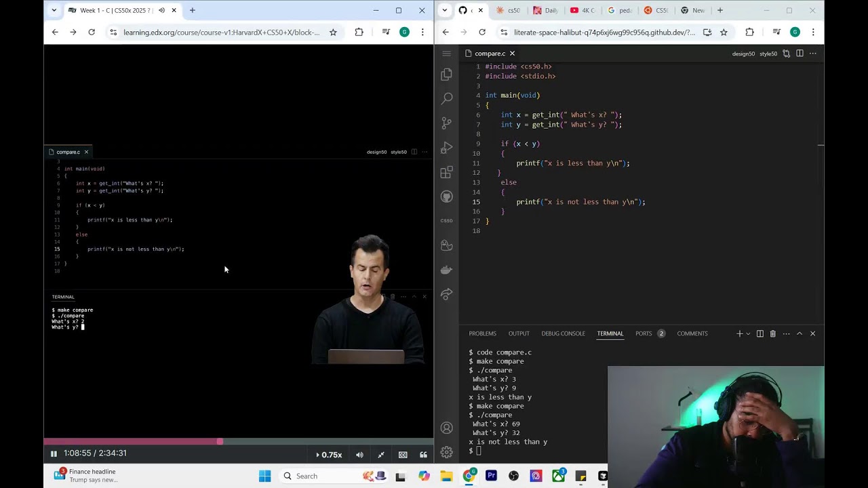Switch to the PROBLEMS panel tab
This screenshot has height=488, width=868.
(x=483, y=333)
